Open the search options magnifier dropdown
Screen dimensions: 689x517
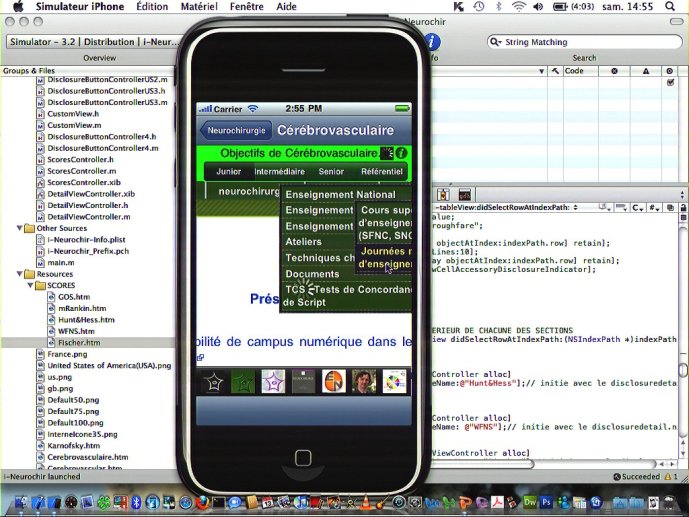(x=495, y=42)
